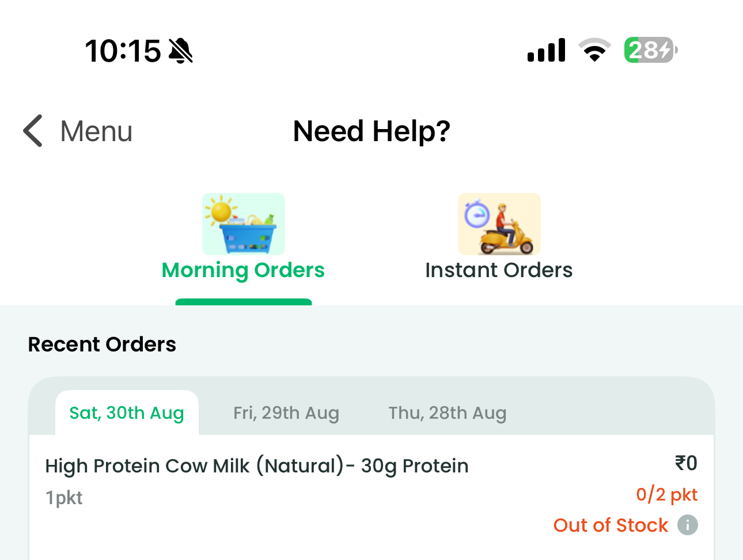Switch to the Instant Orders tab label
The image size is (743, 560).
tap(499, 270)
